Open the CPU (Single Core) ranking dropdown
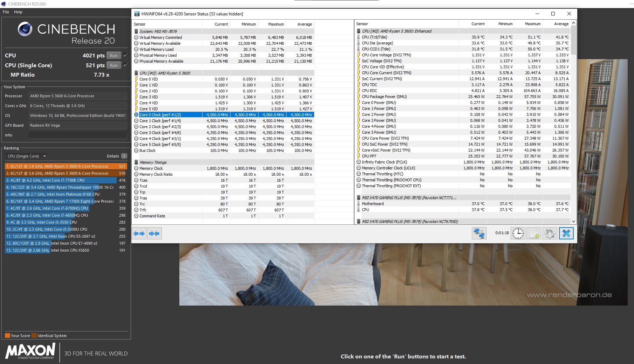Screen dimensions: 634x364 (x=27, y=156)
